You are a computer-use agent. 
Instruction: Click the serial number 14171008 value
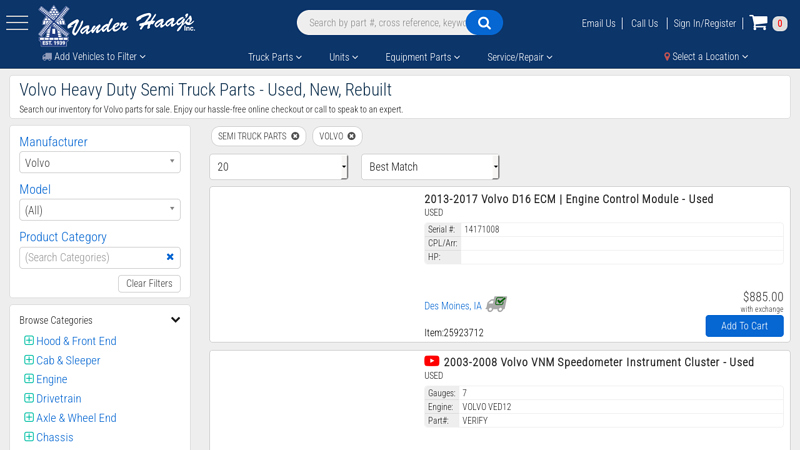(482, 229)
